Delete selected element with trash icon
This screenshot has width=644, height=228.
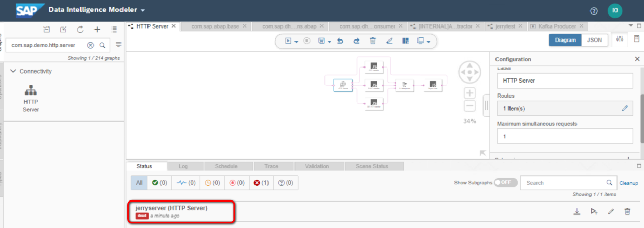[373, 41]
